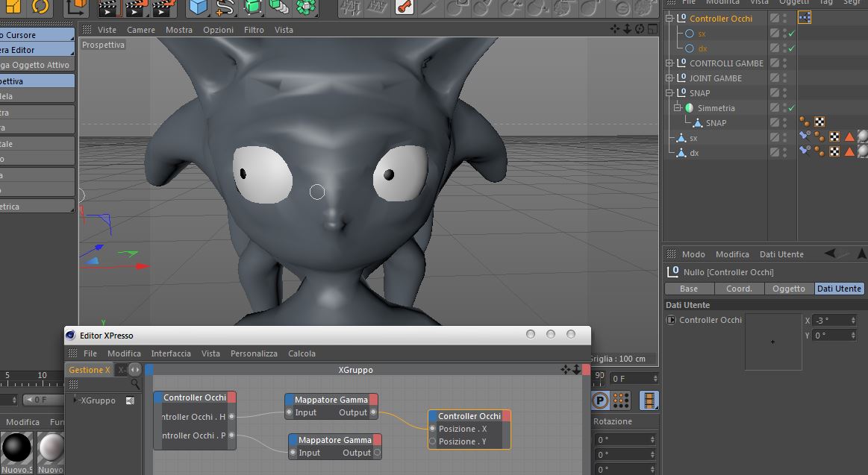The image size is (868, 475).
Task: Expand the JOINT GAMBE group
Action: pyautogui.click(x=669, y=78)
